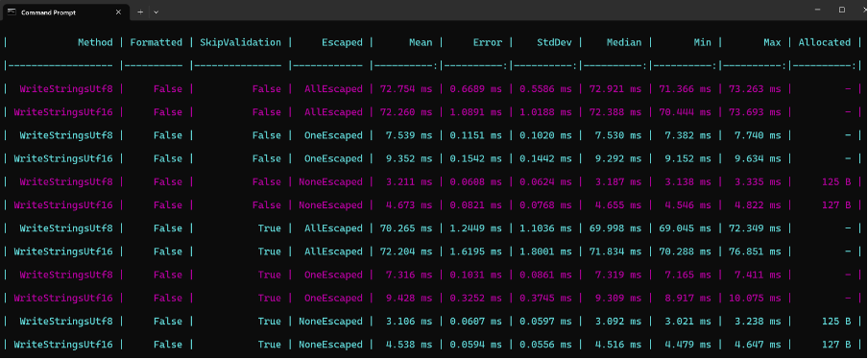Click the Median column header
Image resolution: width=868 pixels, height=359 pixels.
pos(624,42)
